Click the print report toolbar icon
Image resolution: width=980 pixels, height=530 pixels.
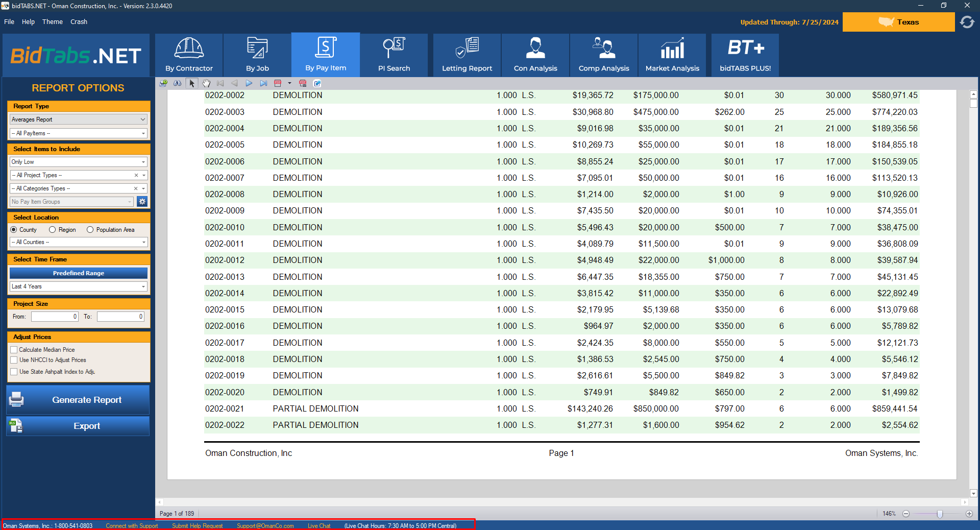point(163,83)
